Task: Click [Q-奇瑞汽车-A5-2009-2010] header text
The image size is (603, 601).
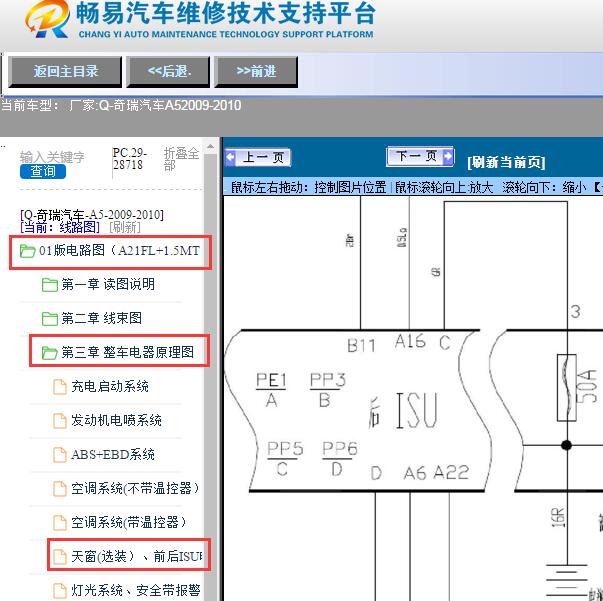Action: tap(92, 215)
